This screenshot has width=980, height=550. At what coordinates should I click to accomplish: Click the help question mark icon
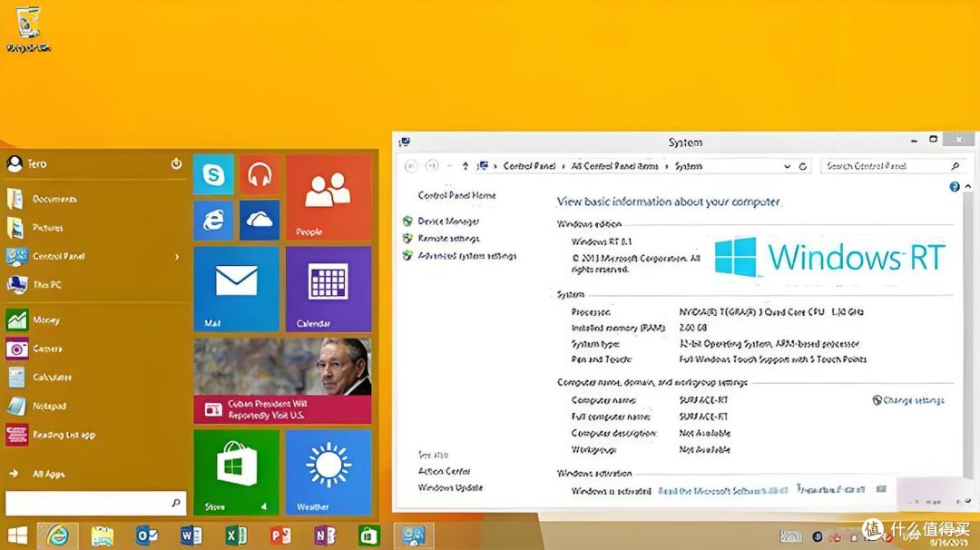pos(955,186)
